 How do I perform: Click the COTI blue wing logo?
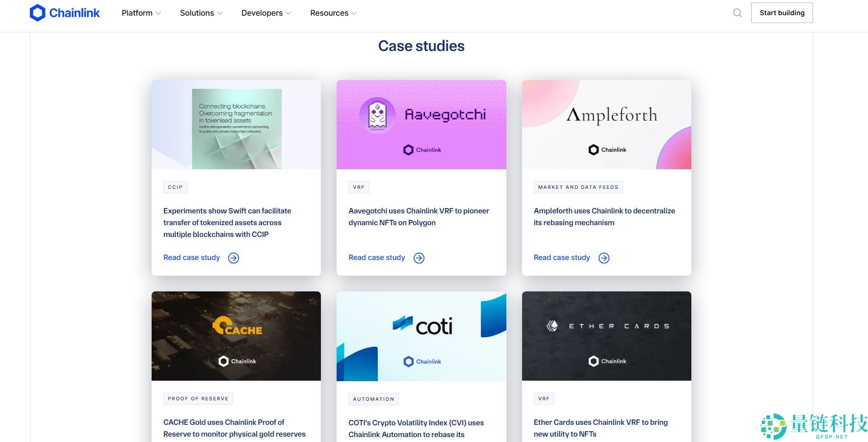click(403, 323)
